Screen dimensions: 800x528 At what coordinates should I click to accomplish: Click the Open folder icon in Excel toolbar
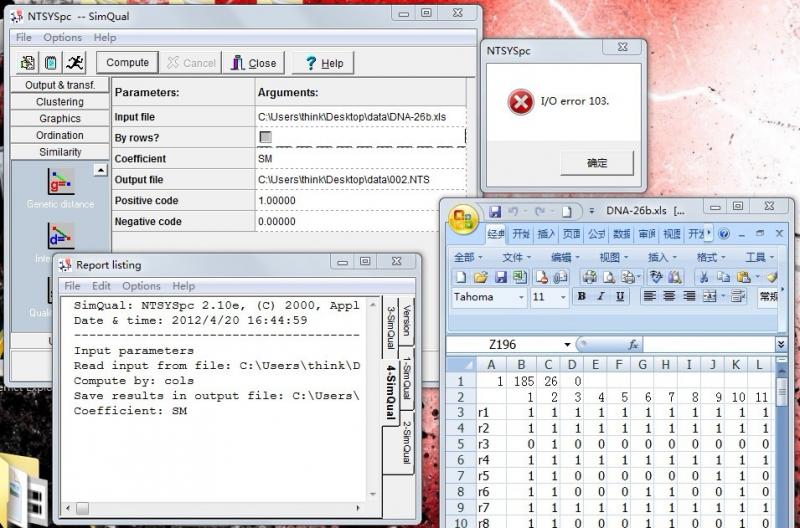481,277
